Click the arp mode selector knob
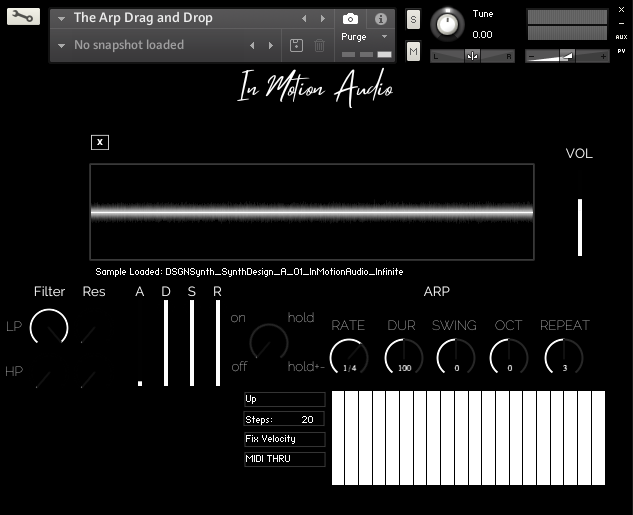Viewport: 633px width, 515px height. click(268, 342)
